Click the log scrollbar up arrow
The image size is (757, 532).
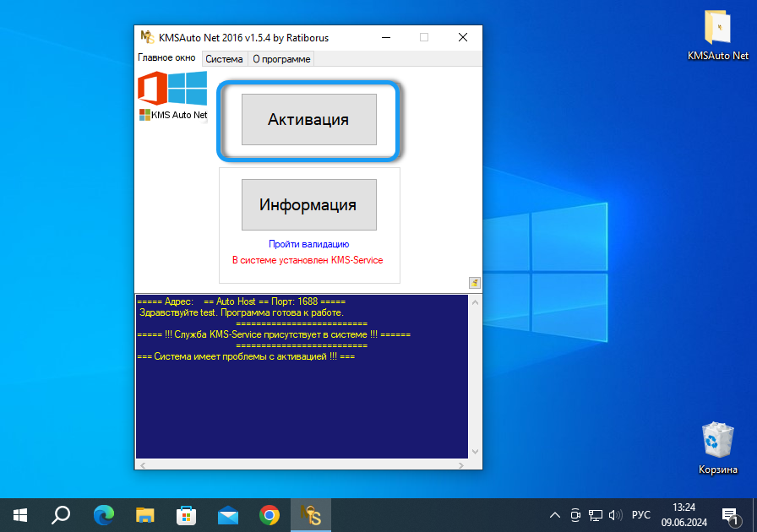(475, 302)
